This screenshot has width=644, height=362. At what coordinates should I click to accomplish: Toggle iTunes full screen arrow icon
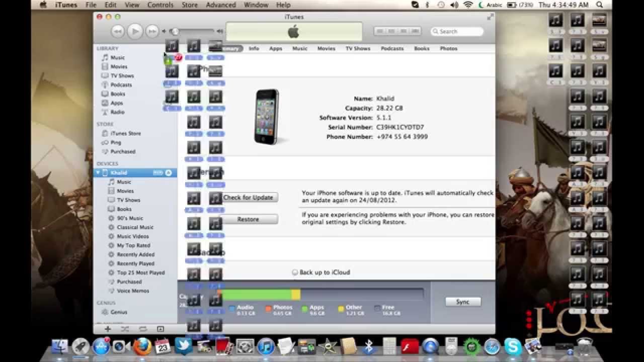coord(490,17)
